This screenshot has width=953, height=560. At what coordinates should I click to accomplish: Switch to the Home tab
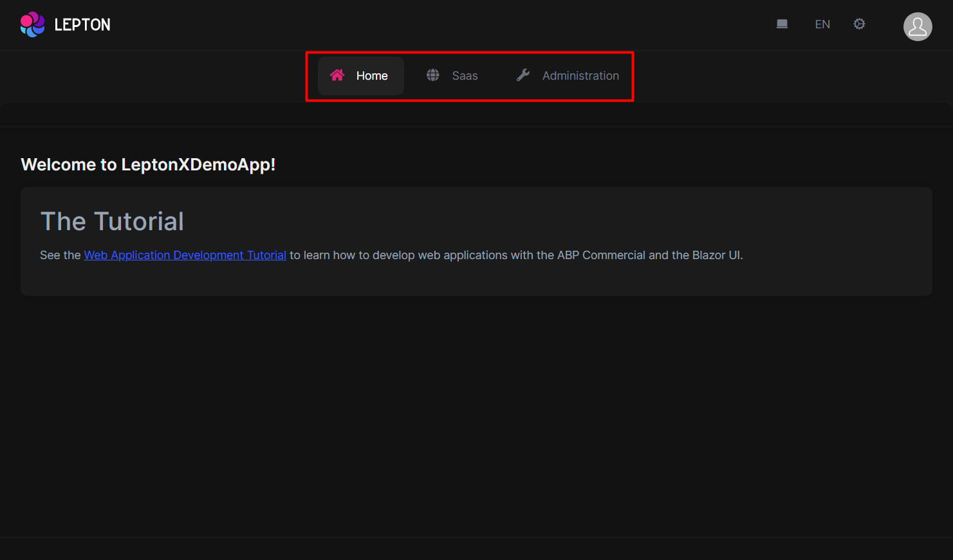[371, 75]
